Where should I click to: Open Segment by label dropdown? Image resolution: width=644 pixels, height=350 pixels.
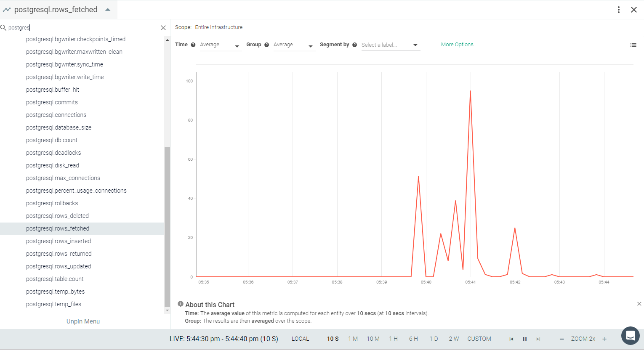coord(390,45)
